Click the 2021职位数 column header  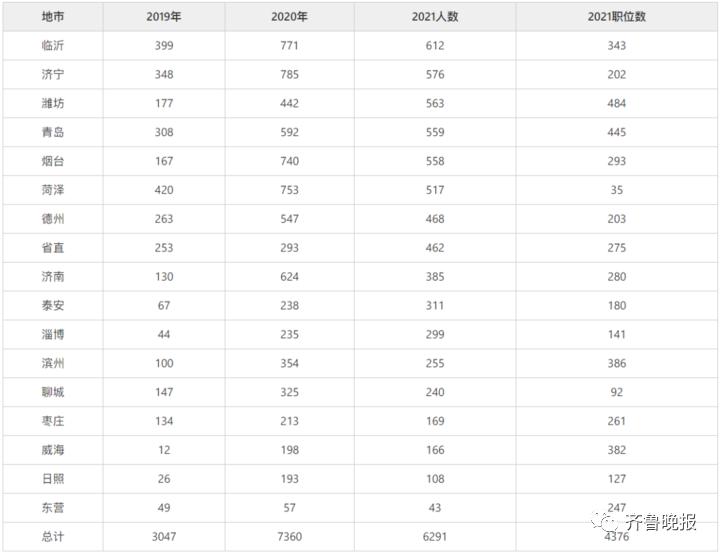click(617, 17)
